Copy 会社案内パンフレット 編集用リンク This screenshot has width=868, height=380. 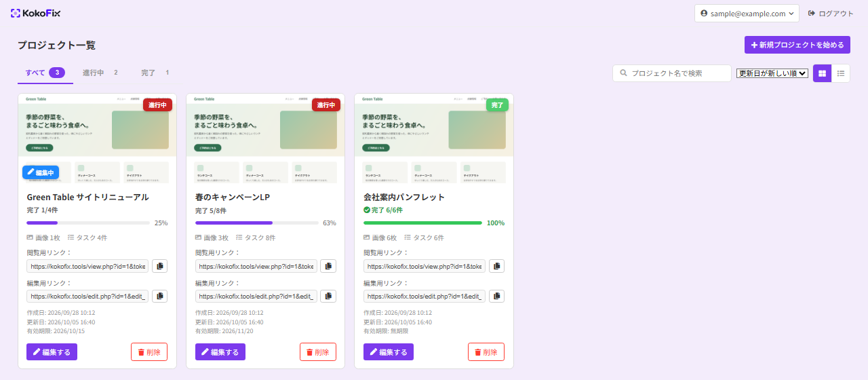pos(496,296)
